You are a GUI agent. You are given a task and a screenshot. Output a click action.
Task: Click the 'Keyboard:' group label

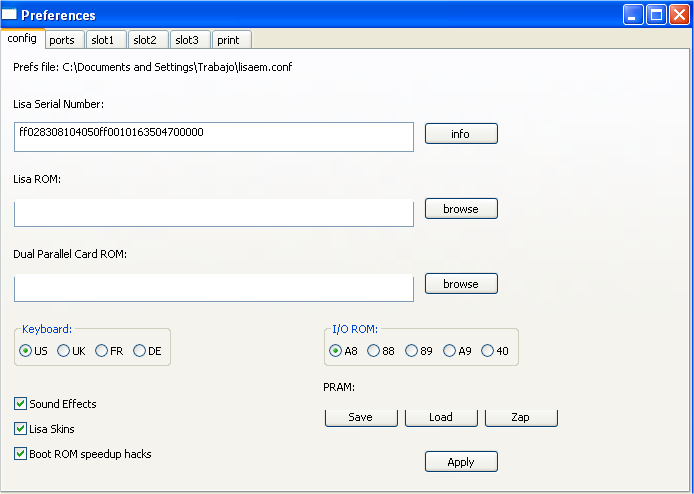tap(46, 329)
